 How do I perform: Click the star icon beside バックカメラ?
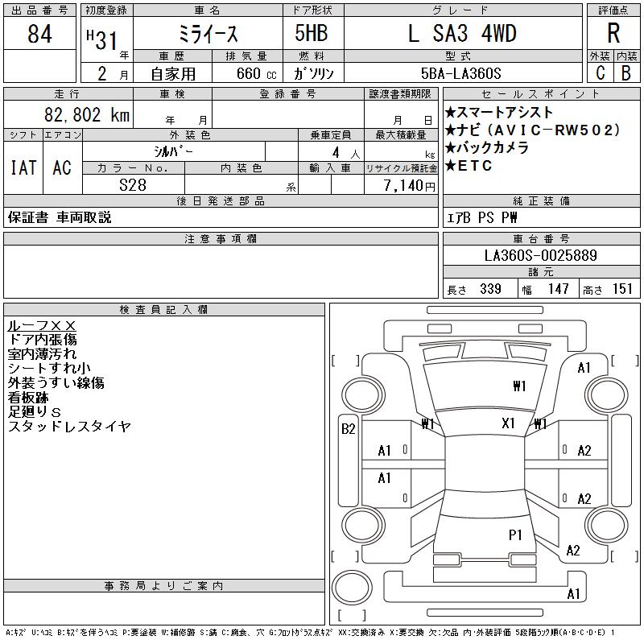pyautogui.click(x=450, y=148)
